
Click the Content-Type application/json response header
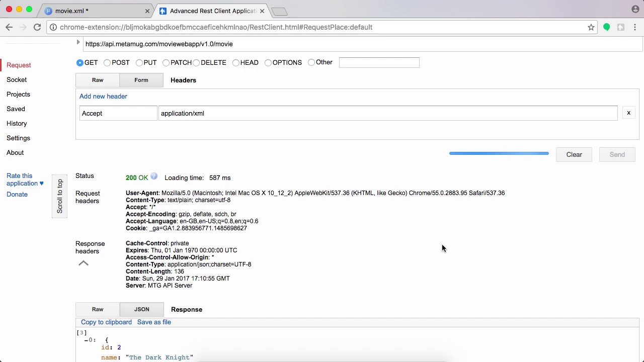point(188,264)
